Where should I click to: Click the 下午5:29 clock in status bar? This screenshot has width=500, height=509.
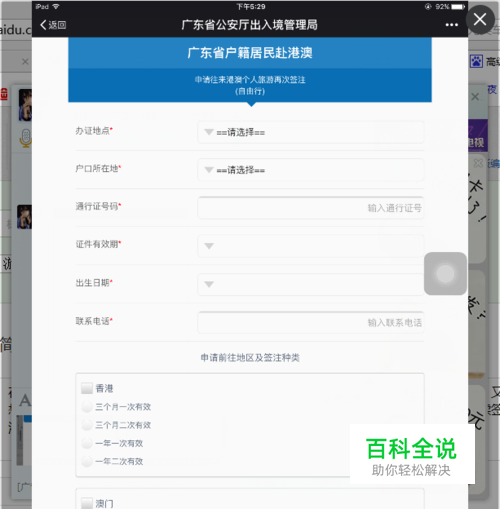251,7
